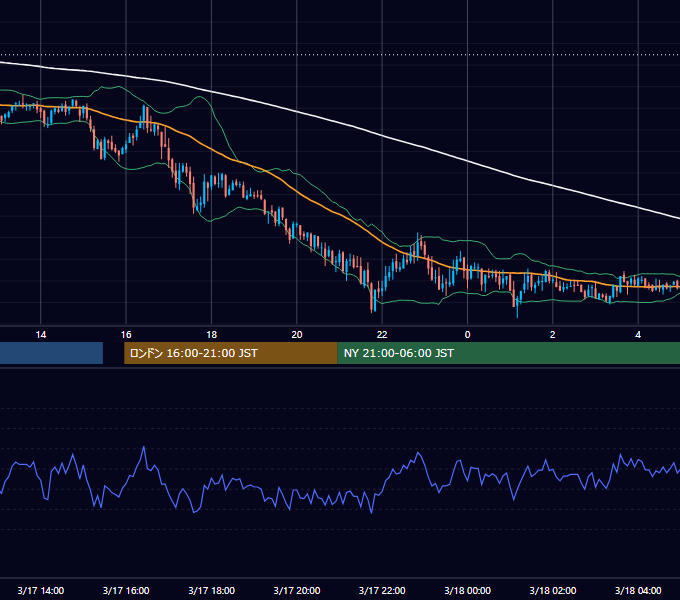This screenshot has height=600, width=680.
Task: Click the 0 hour label on price chart axis
Action: (468, 335)
